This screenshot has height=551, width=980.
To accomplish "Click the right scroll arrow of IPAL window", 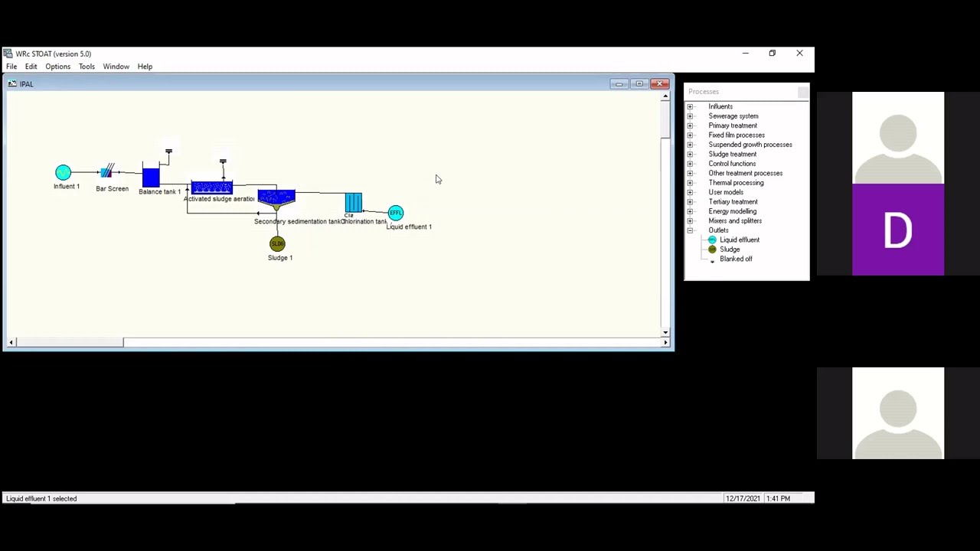I will click(x=665, y=342).
